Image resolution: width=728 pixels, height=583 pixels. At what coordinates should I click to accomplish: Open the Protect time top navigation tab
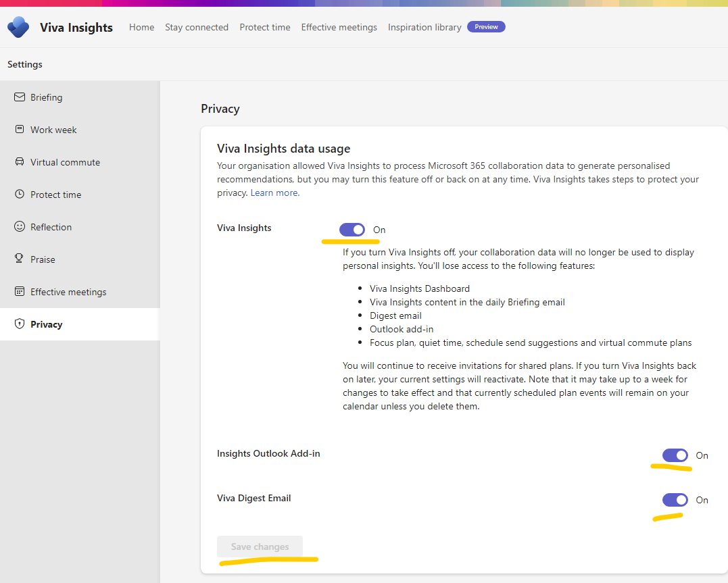click(x=265, y=28)
